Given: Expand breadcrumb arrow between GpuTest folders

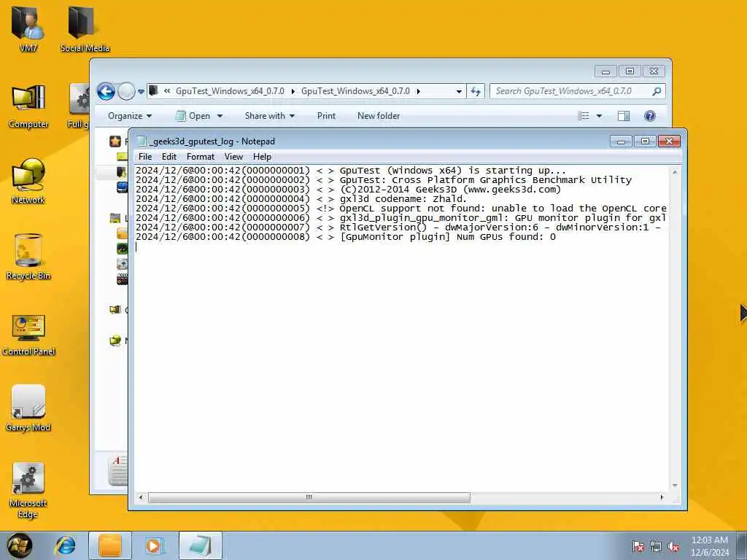Looking at the screenshot, I should (293, 91).
